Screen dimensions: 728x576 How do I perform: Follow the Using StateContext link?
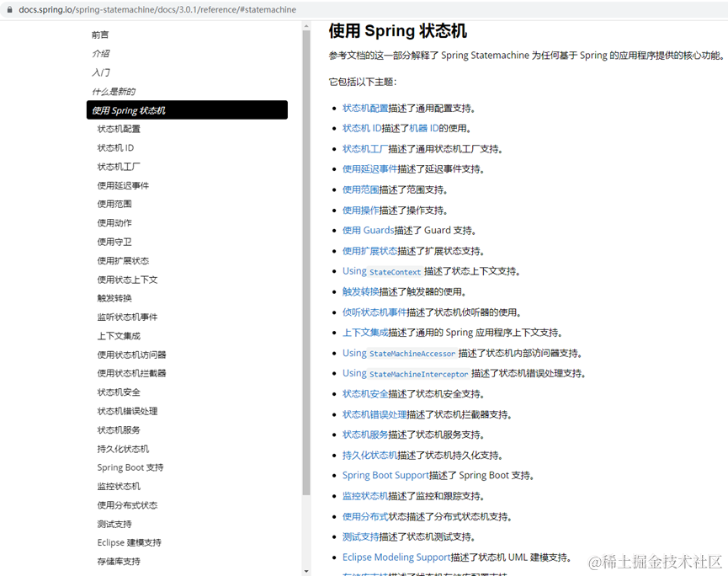tap(383, 271)
